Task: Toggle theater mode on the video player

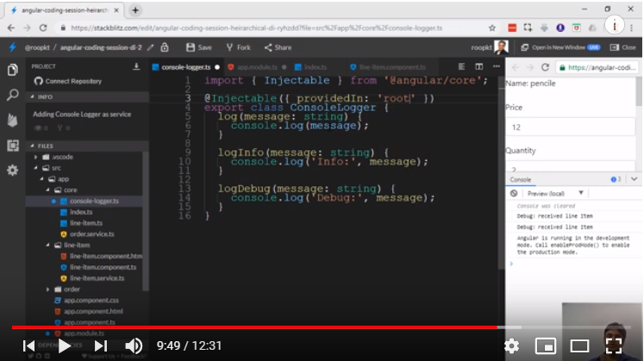Action: pyautogui.click(x=579, y=346)
